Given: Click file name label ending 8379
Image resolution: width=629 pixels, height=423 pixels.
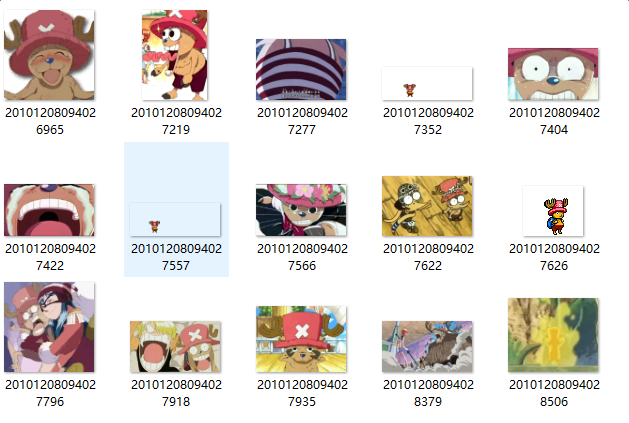Looking at the screenshot, I should [x=428, y=393].
